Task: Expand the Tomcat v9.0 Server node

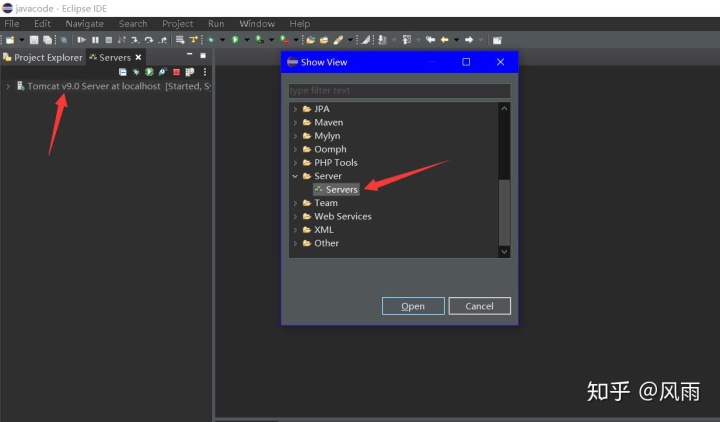Action: pyautogui.click(x=8, y=86)
